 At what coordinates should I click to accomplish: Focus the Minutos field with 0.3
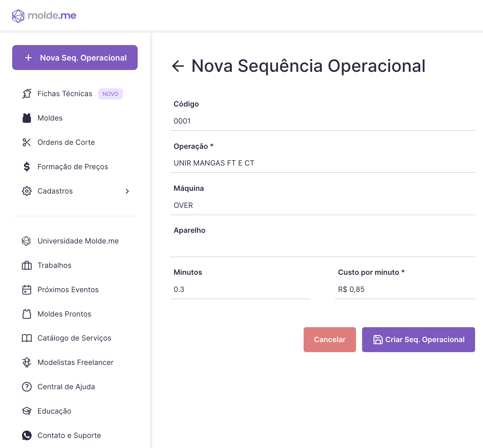pos(241,289)
